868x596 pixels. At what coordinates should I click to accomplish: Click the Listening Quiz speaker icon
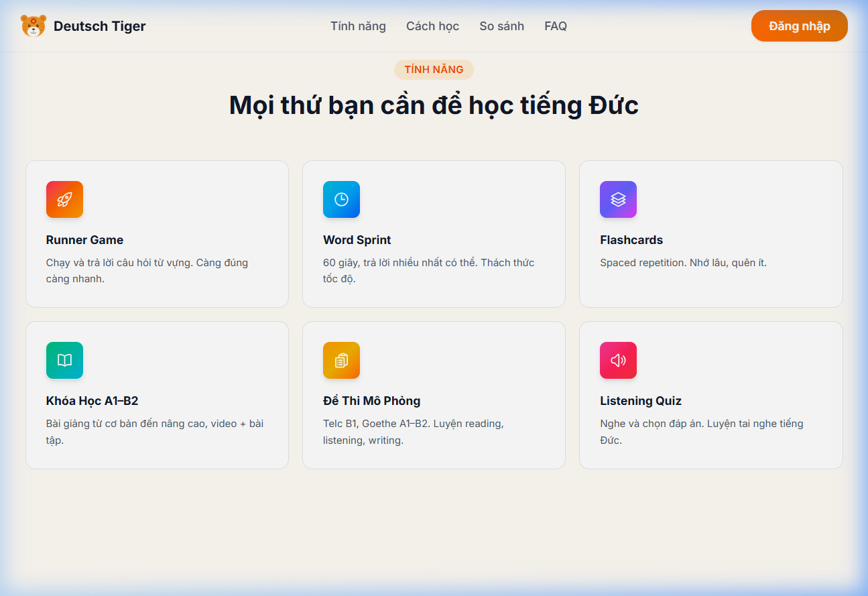[618, 360]
